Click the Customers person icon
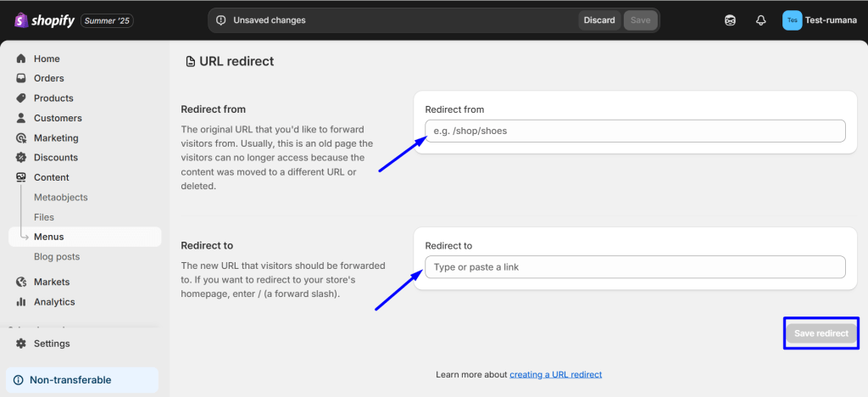 pos(21,118)
